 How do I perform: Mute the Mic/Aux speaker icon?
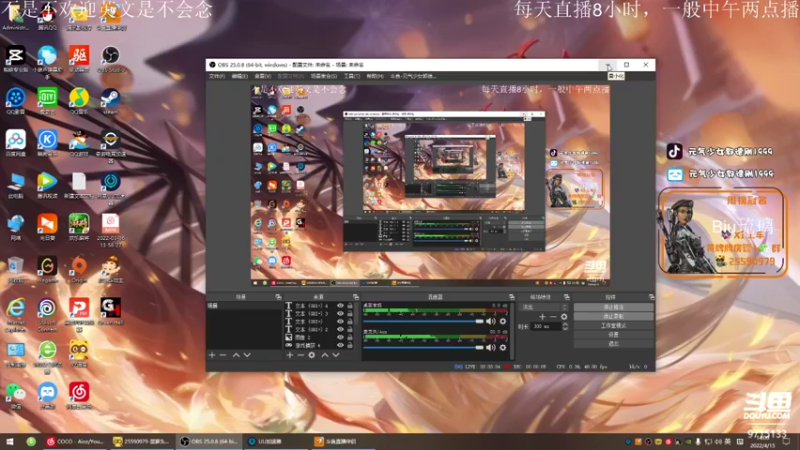[490, 347]
